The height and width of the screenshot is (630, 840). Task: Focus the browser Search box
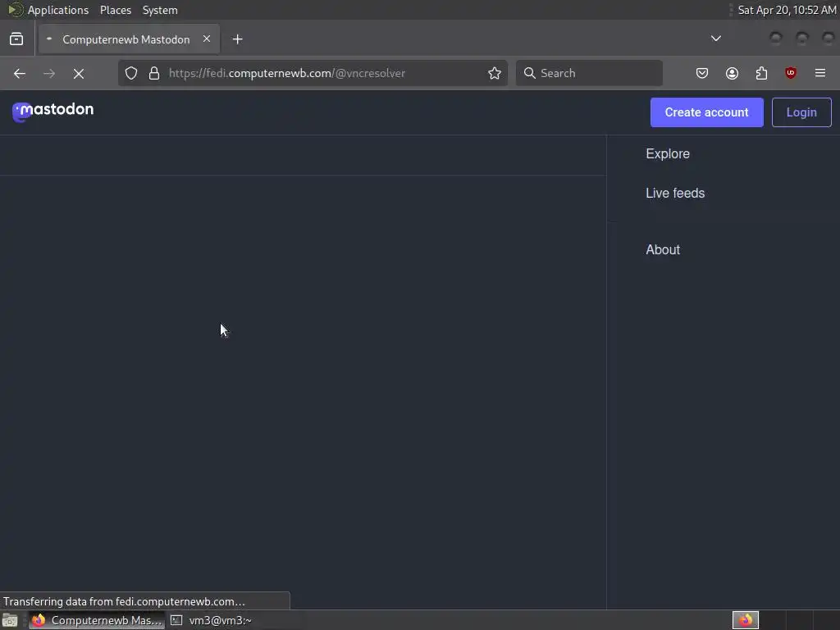point(589,73)
